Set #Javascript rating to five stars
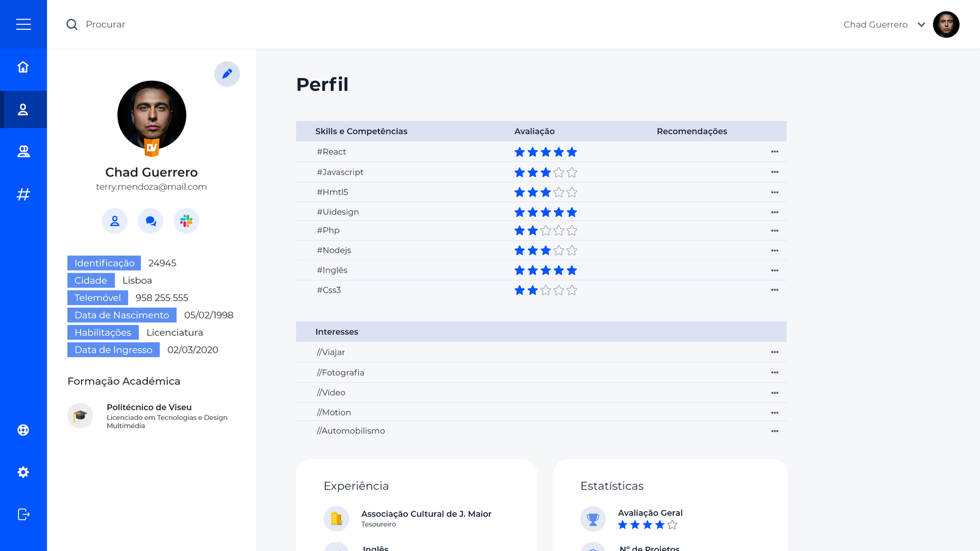 (571, 173)
